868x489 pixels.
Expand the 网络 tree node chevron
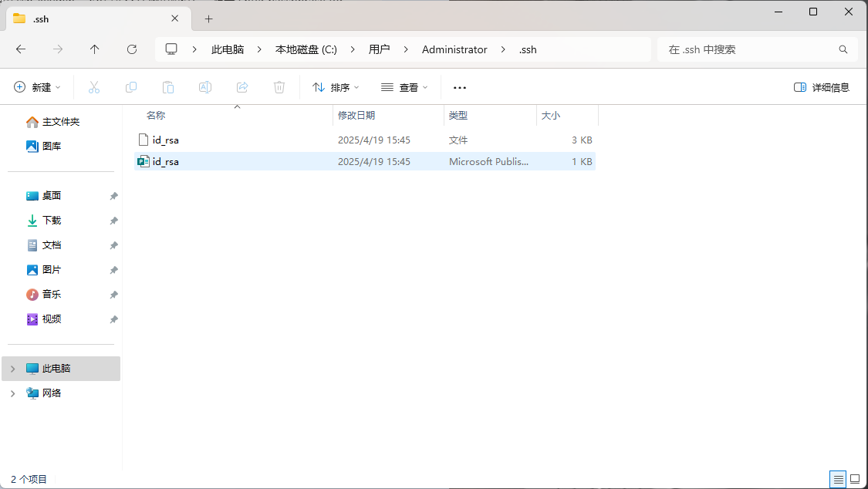13,393
